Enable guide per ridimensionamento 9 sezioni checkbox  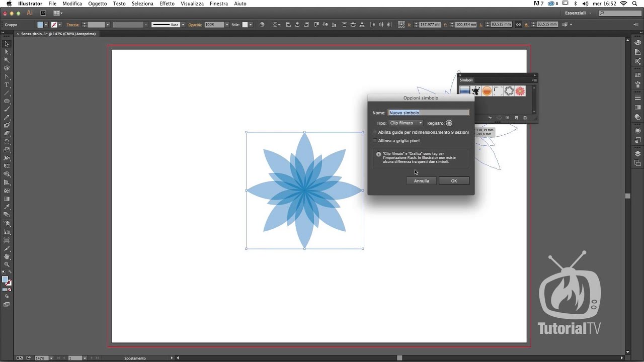point(375,132)
